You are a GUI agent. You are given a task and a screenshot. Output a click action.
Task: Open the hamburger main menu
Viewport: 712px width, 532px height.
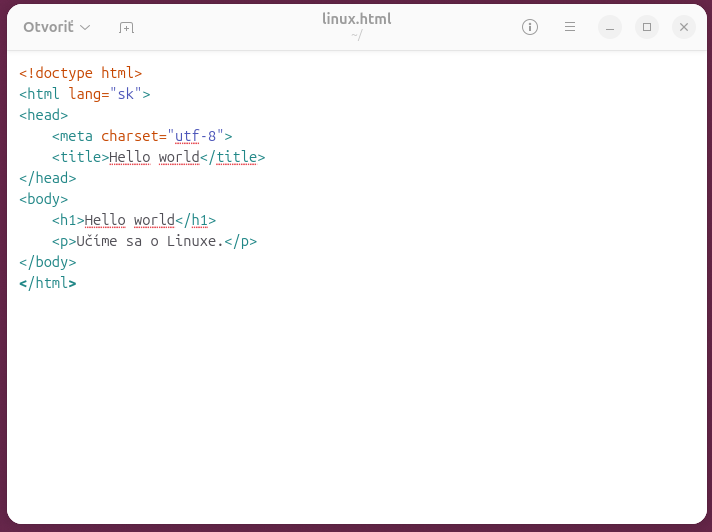click(x=570, y=27)
